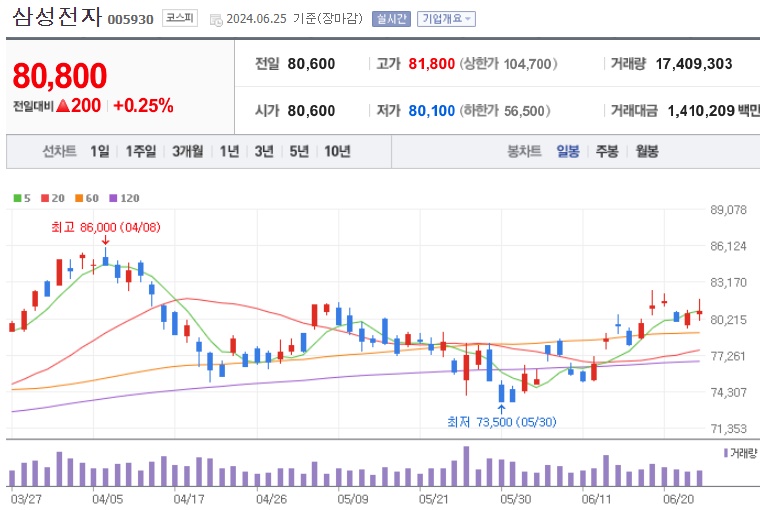Click the 하한가 56,500 text
This screenshot has height=510, width=760.
(x=505, y=111)
